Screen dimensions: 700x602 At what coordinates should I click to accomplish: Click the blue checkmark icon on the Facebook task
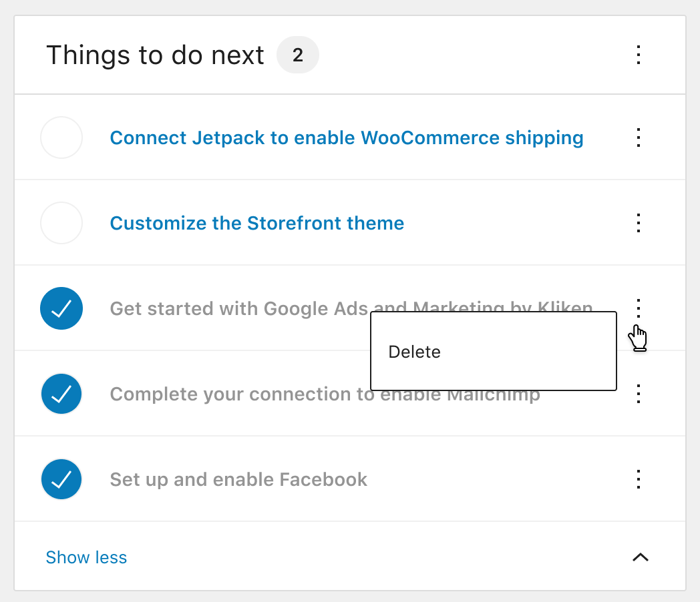(x=61, y=479)
